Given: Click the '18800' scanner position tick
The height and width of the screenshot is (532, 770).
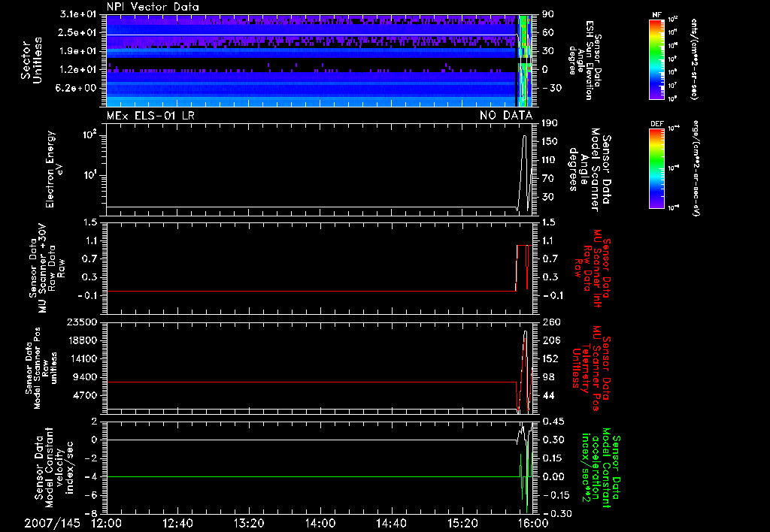Looking at the screenshot, I should [82, 340].
